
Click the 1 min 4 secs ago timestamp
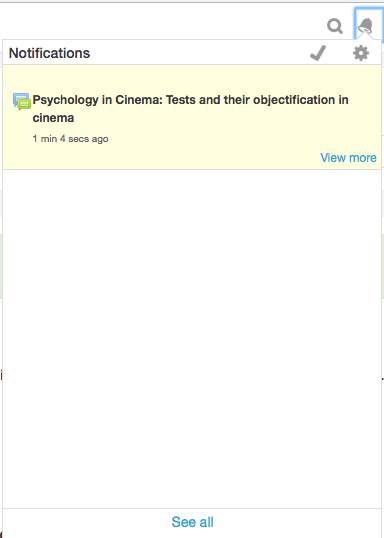(x=70, y=139)
